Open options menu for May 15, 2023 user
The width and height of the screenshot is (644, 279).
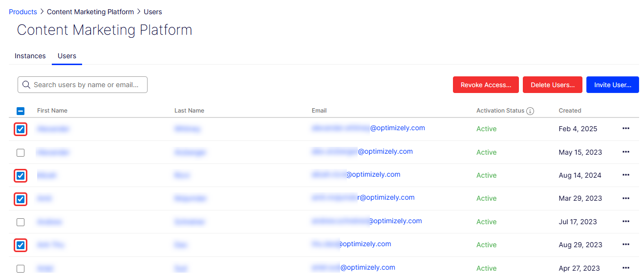point(625,152)
